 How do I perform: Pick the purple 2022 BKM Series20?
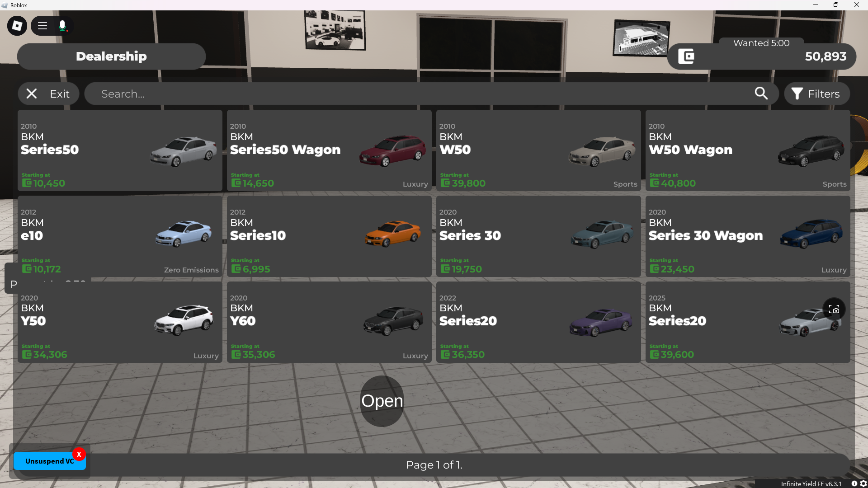pyautogui.click(x=538, y=322)
